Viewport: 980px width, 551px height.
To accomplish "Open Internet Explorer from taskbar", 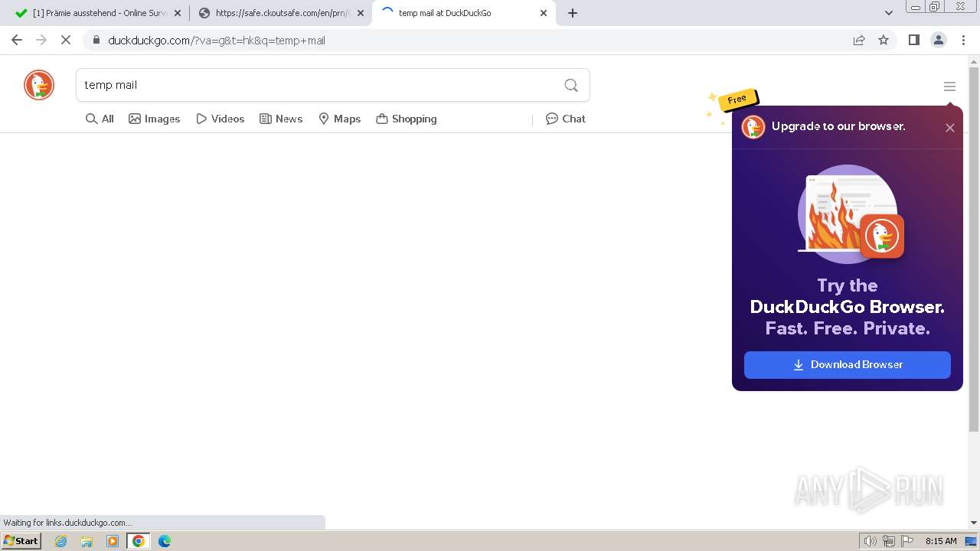I will [61, 541].
